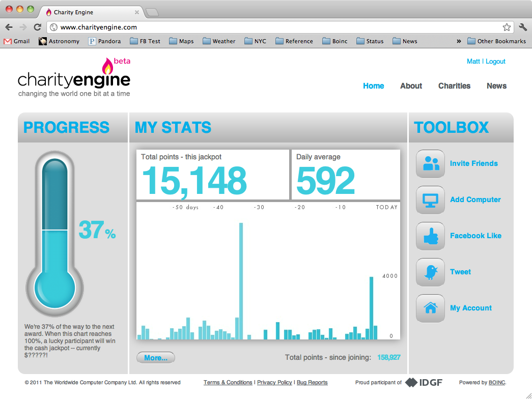The width and height of the screenshot is (532, 399).
Task: Open the Bug Reports link
Action: (312, 382)
